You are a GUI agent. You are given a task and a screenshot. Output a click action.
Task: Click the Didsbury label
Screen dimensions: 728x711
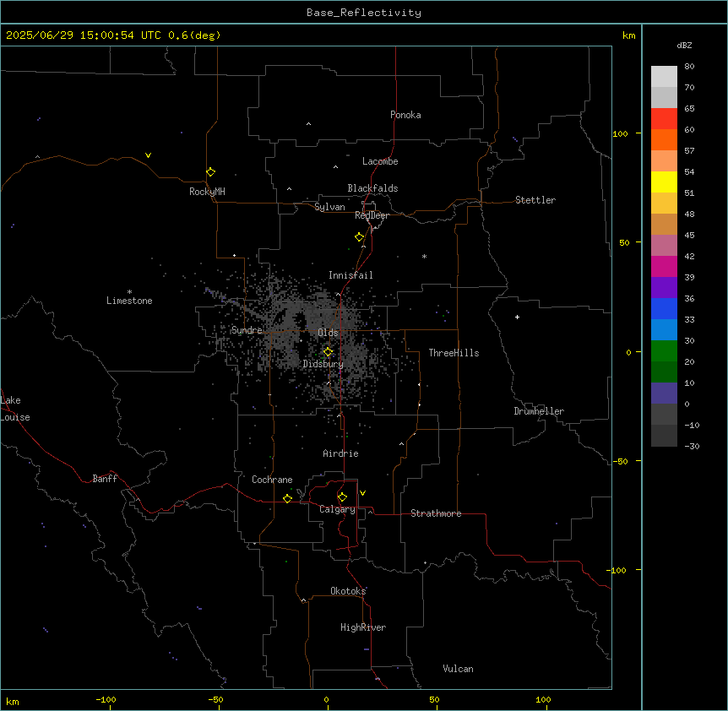point(323,364)
